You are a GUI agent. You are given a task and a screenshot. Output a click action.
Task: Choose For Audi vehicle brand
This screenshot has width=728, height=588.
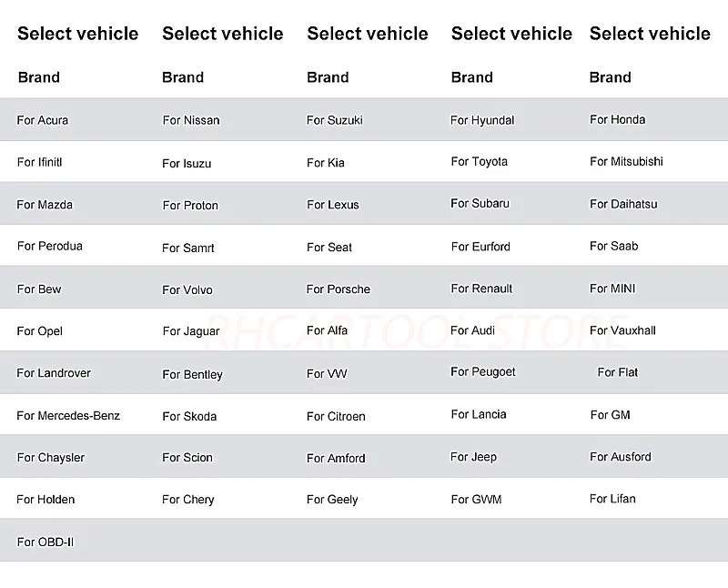coord(472,330)
